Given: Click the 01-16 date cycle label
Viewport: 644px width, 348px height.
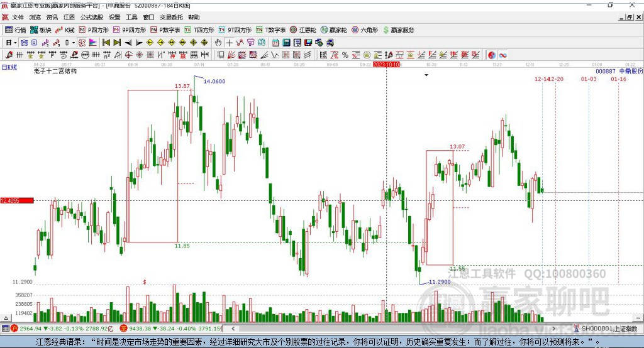Looking at the screenshot, I should pos(619,79).
